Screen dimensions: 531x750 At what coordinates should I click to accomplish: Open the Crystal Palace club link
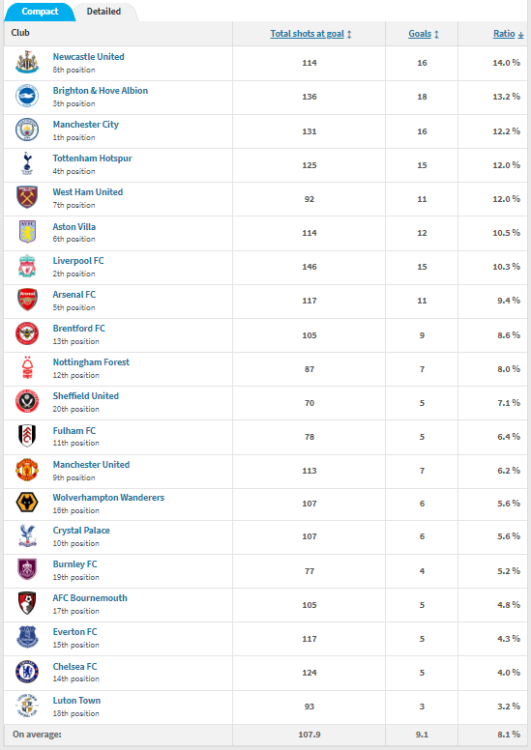pyautogui.click(x=81, y=530)
